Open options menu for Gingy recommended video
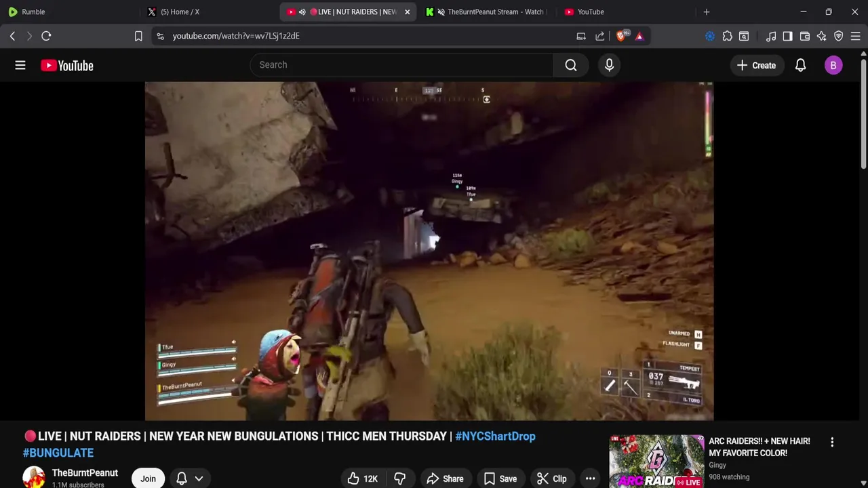Image resolution: width=868 pixels, height=488 pixels. tap(832, 442)
